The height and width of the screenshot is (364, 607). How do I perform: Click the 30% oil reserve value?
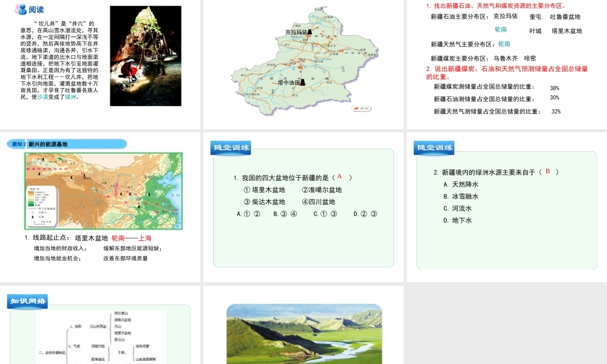pos(554,98)
